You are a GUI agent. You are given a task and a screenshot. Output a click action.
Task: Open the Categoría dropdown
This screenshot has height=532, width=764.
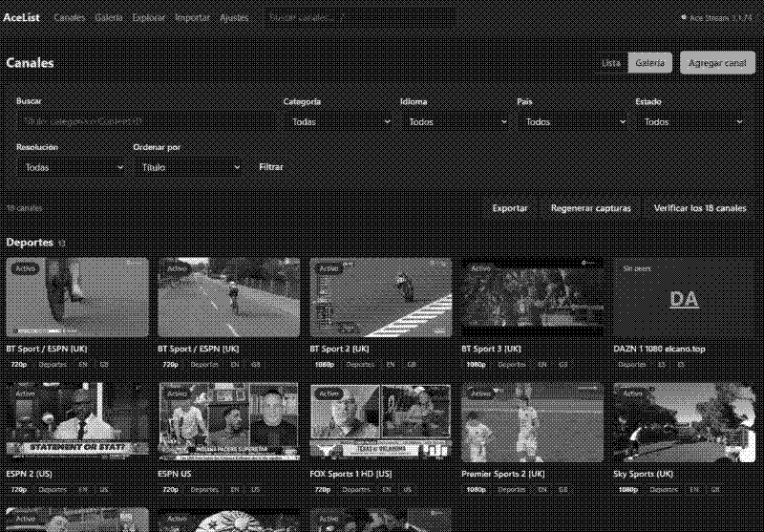click(x=338, y=122)
